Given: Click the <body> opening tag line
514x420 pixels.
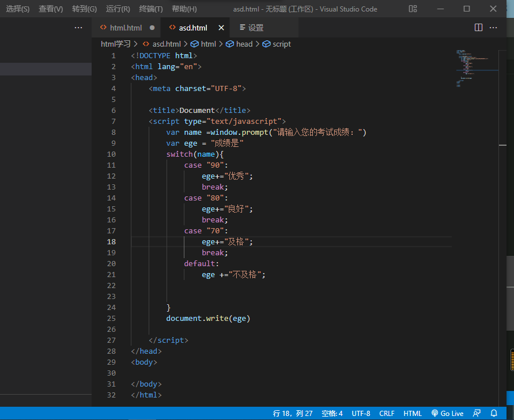Looking at the screenshot, I should click(x=144, y=362).
